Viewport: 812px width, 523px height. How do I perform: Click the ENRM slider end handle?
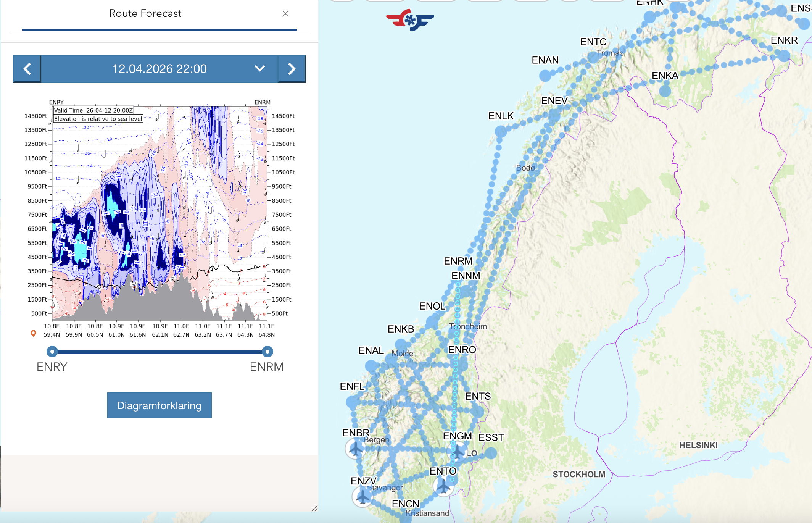pos(267,351)
